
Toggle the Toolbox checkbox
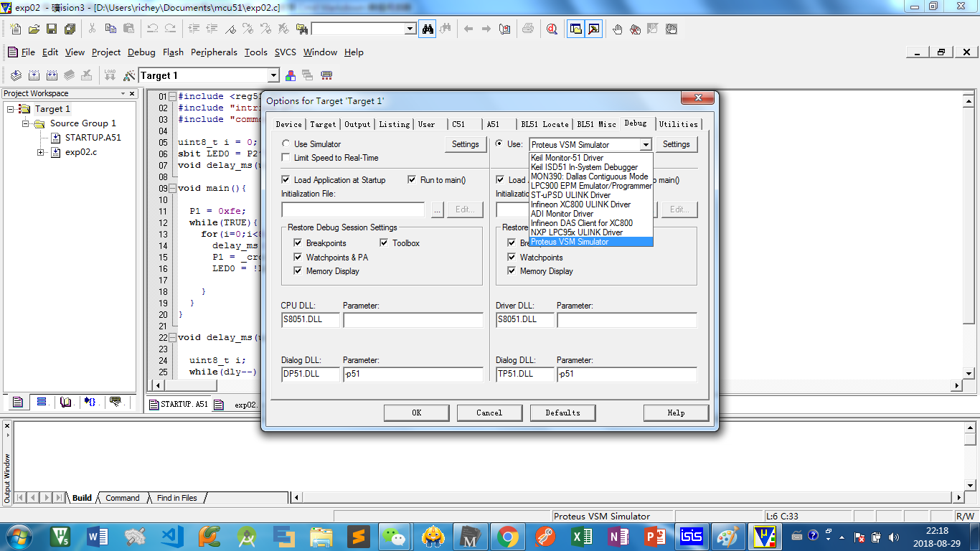[x=384, y=243]
